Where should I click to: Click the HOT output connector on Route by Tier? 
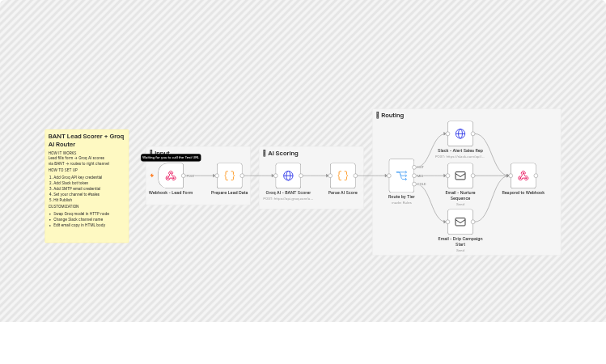(414, 167)
